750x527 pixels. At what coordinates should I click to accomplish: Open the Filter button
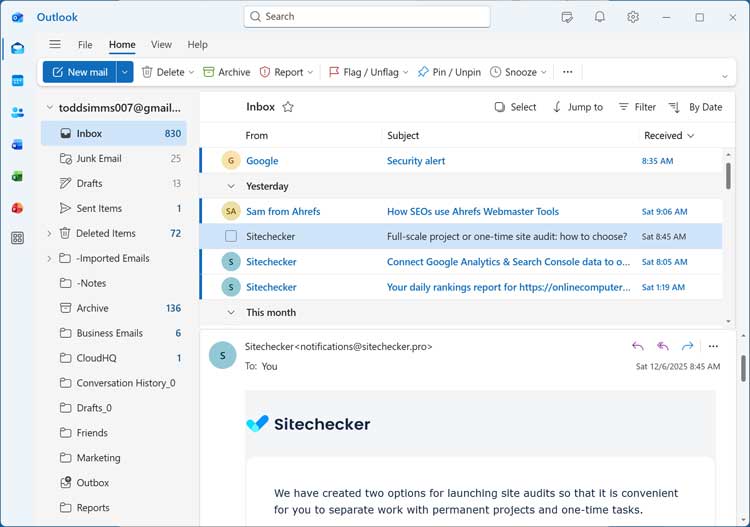637,107
